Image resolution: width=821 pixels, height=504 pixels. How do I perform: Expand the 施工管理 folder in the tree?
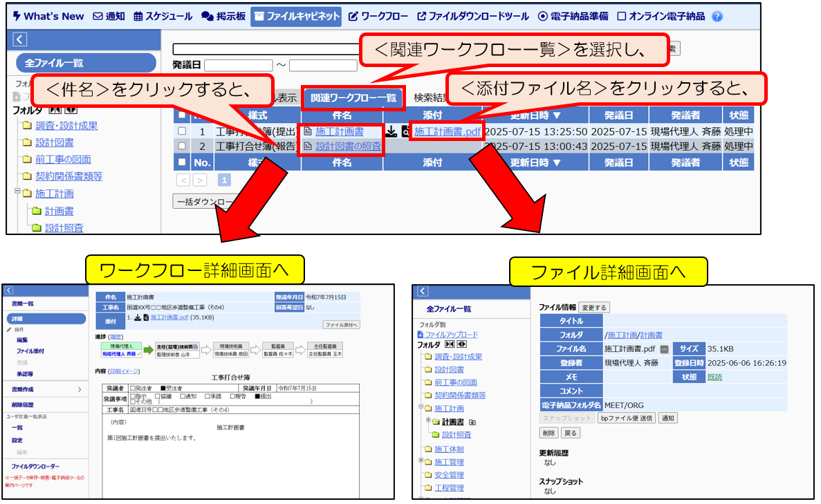pos(421,461)
